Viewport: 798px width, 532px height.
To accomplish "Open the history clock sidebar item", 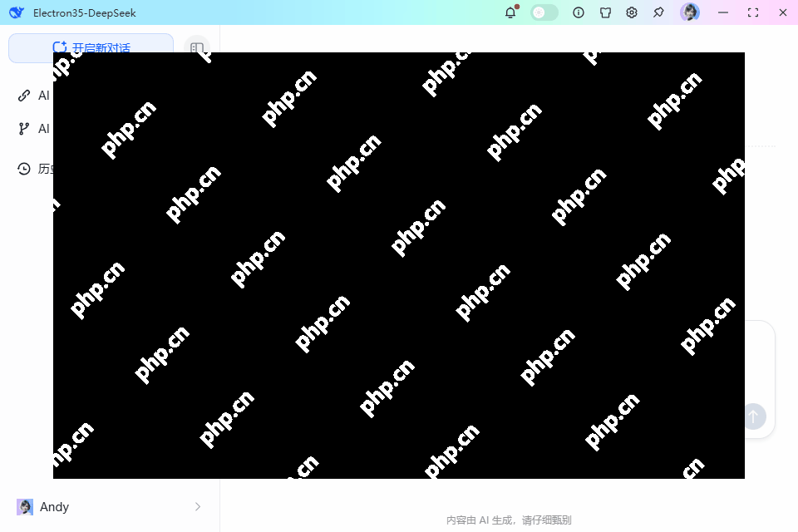I will 35,169.
